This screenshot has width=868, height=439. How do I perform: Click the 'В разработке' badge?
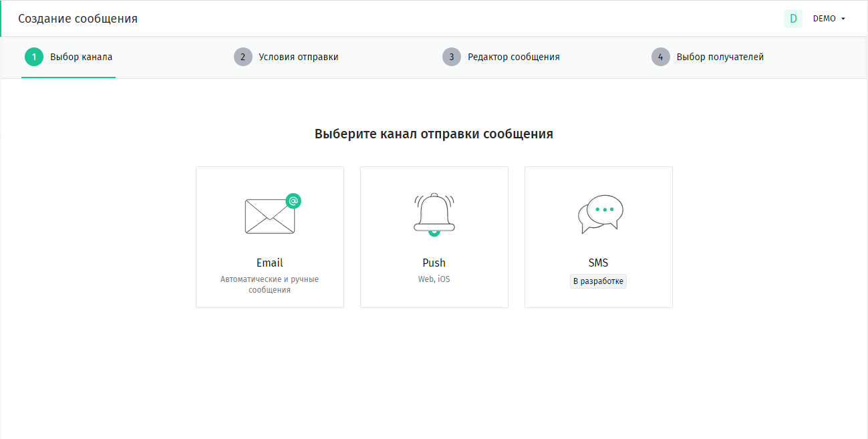[599, 281]
